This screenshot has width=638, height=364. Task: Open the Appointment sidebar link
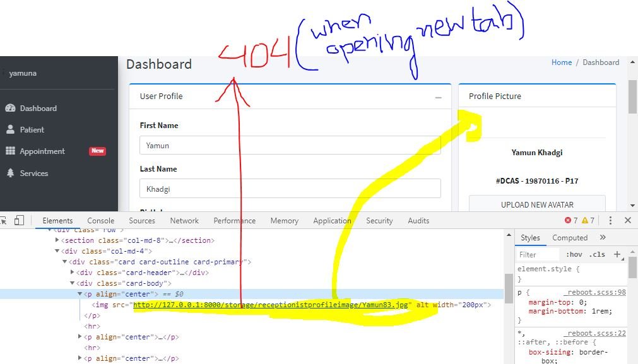click(x=42, y=151)
